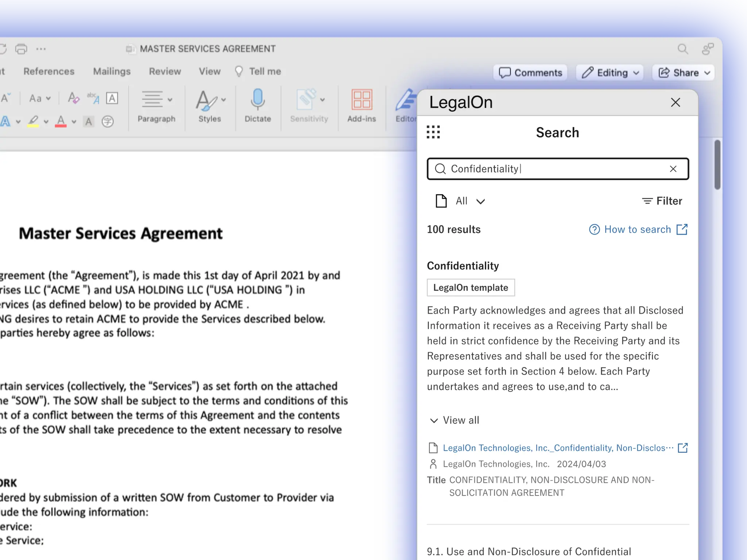The width and height of the screenshot is (747, 560).
Task: Click the phonetic guide abc icon
Action: pyautogui.click(x=93, y=98)
